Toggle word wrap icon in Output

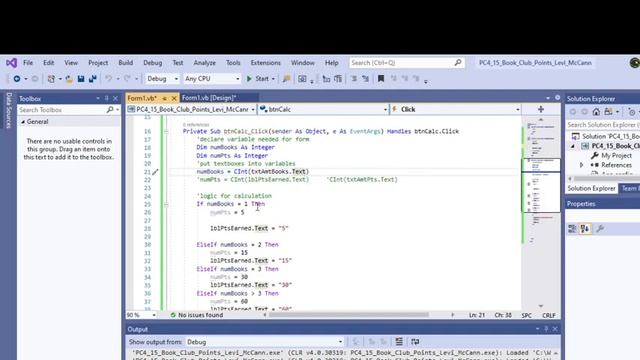pyautogui.click(x=415, y=342)
